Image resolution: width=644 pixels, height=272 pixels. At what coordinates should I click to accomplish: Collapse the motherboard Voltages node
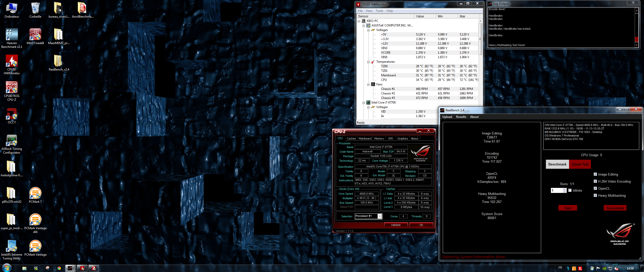point(368,30)
